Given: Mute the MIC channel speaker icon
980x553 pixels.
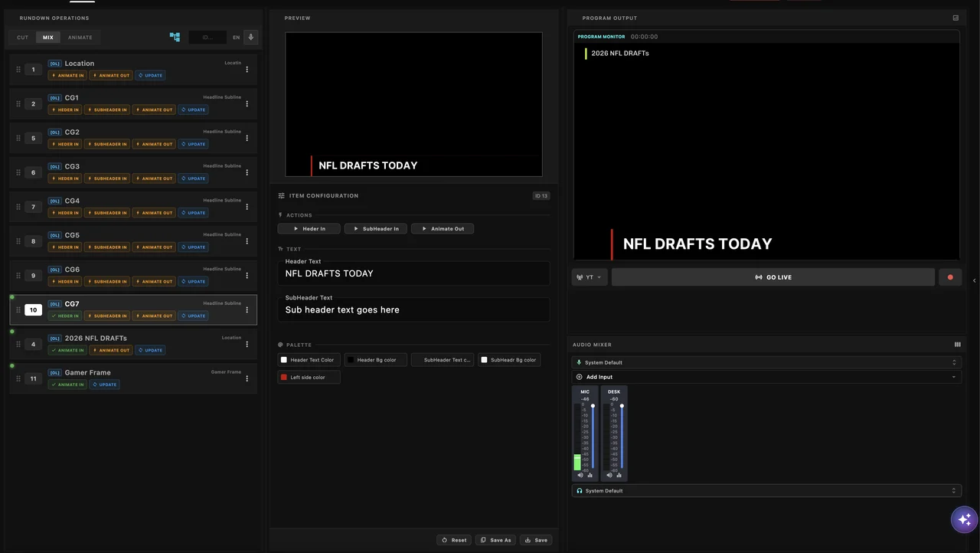Looking at the screenshot, I should click(x=580, y=475).
